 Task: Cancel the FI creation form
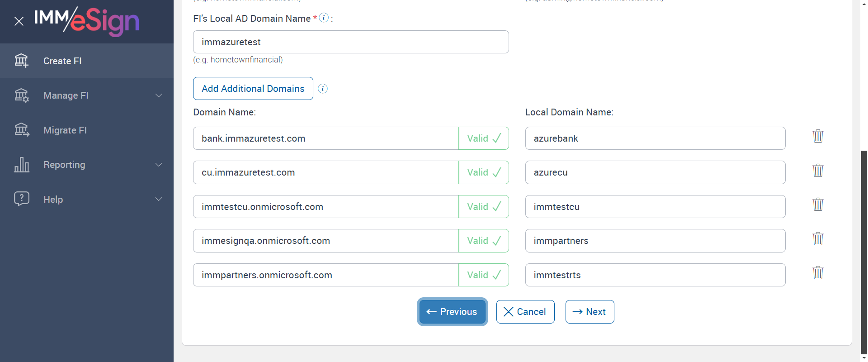point(525,312)
